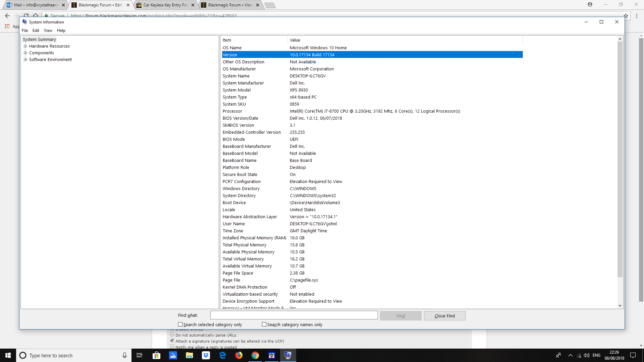Click the taskbar clock and date
This screenshot has width=644, height=362.
click(x=614, y=355)
